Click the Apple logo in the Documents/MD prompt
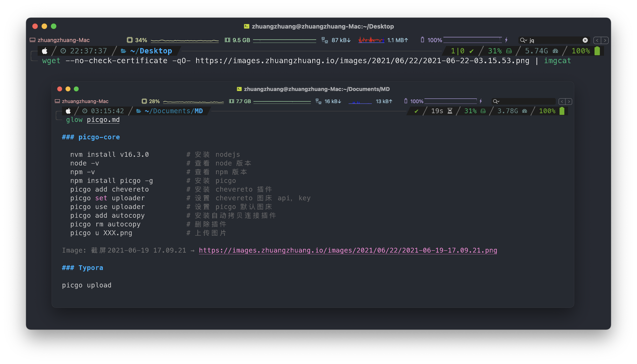This screenshot has height=364, width=637. 68,111
